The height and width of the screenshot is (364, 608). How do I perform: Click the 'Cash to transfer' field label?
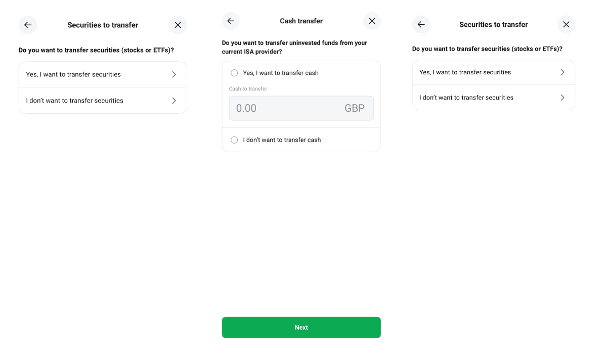248,89
